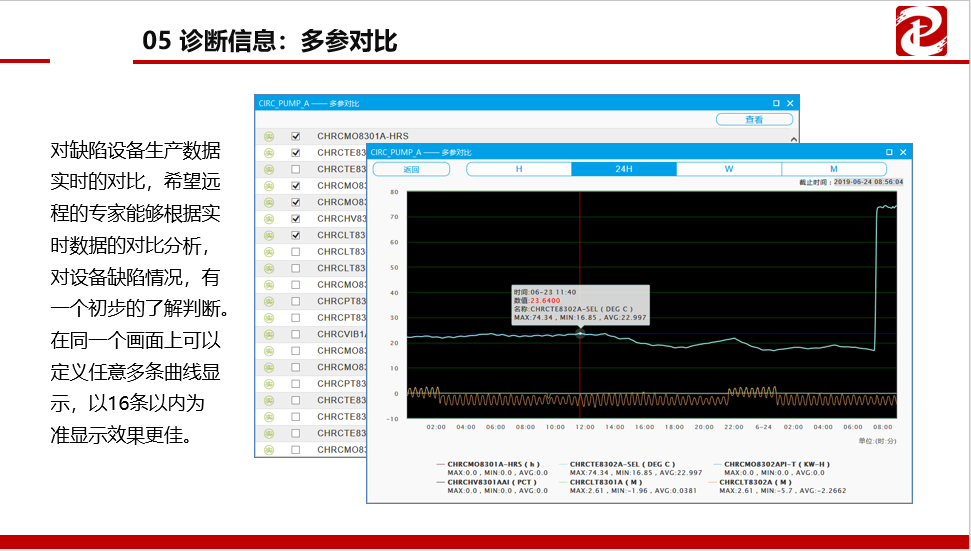The width and height of the screenshot is (971, 551).
Task: Click the 查看 view button
Action: click(x=754, y=119)
